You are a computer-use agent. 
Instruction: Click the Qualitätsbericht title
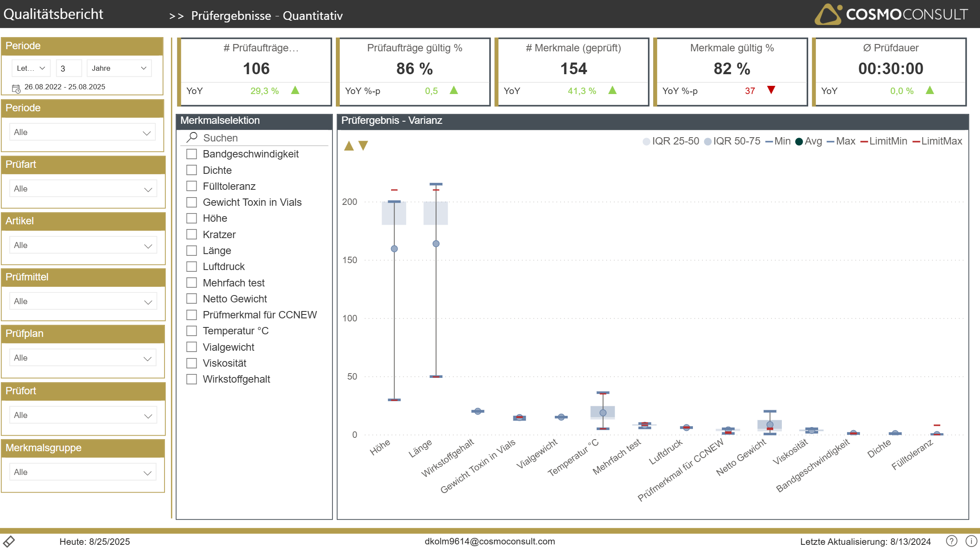click(x=54, y=14)
